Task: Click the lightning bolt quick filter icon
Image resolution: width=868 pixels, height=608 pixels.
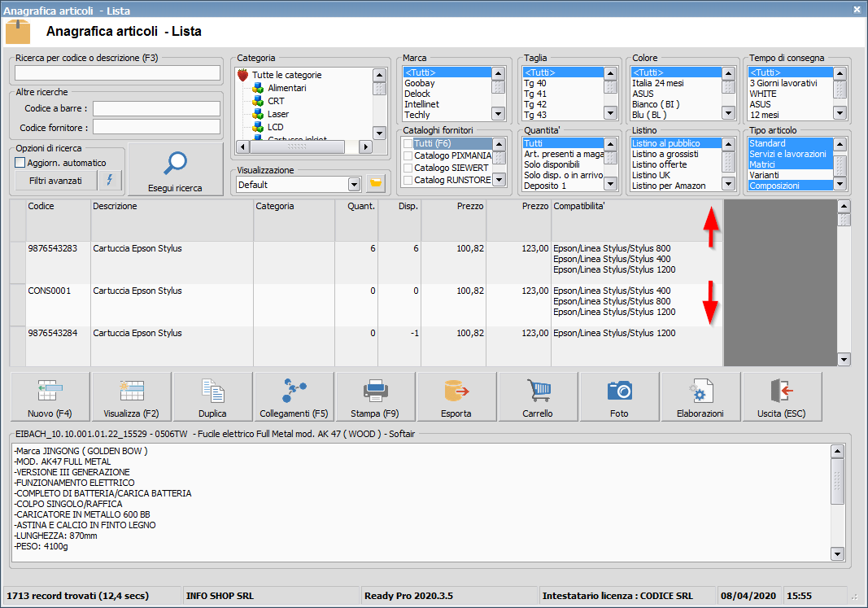Action: (x=110, y=180)
